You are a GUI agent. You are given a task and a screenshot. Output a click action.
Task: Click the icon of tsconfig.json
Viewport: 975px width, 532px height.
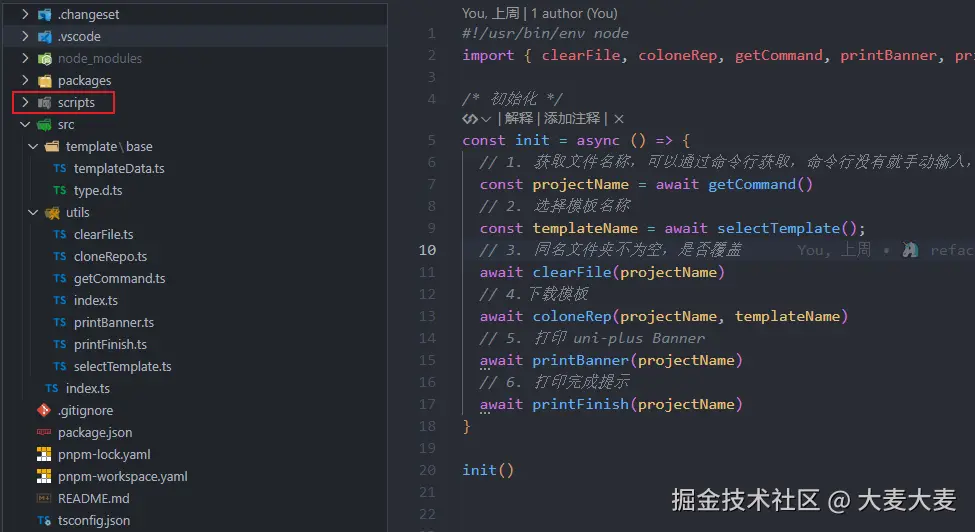coord(44,520)
